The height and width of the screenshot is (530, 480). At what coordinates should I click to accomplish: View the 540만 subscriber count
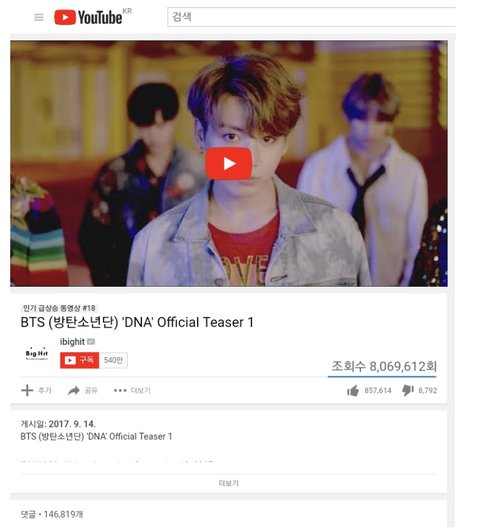click(113, 360)
